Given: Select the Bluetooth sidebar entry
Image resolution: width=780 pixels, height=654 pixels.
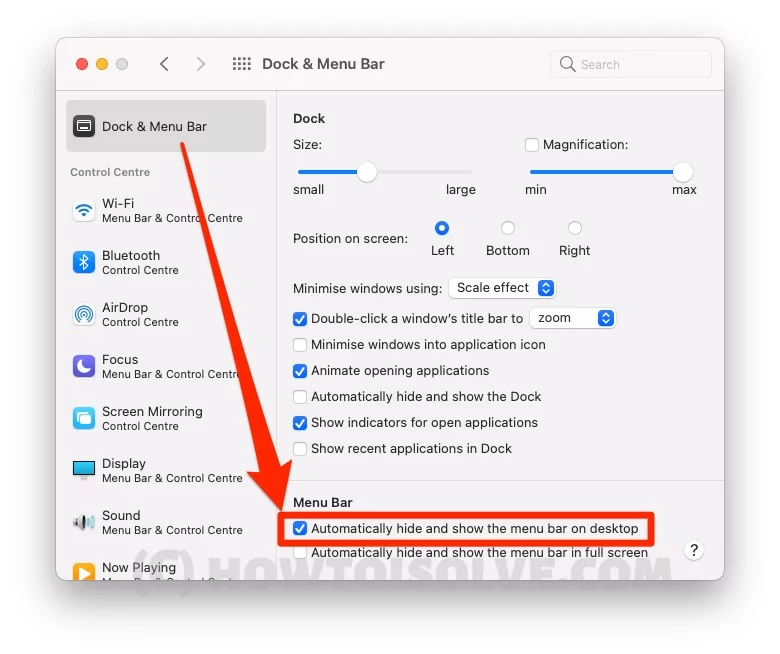Looking at the screenshot, I should point(166,262).
